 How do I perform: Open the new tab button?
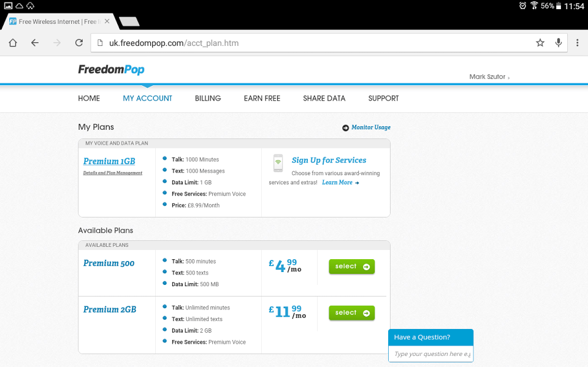(129, 21)
